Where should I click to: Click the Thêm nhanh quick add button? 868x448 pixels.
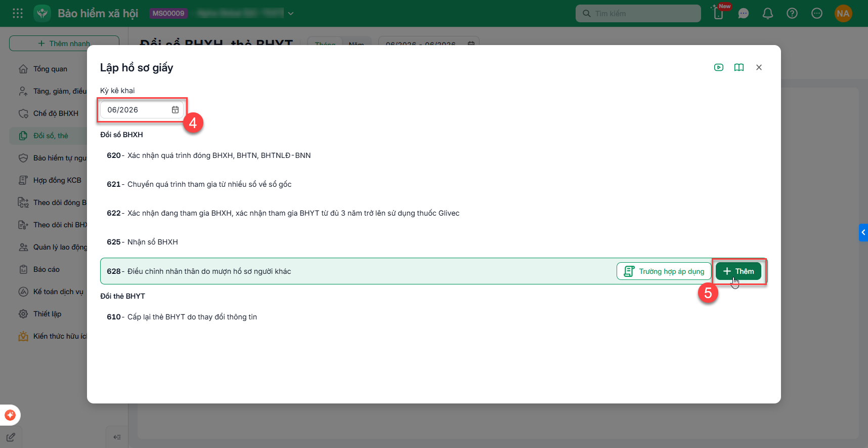tap(64, 44)
